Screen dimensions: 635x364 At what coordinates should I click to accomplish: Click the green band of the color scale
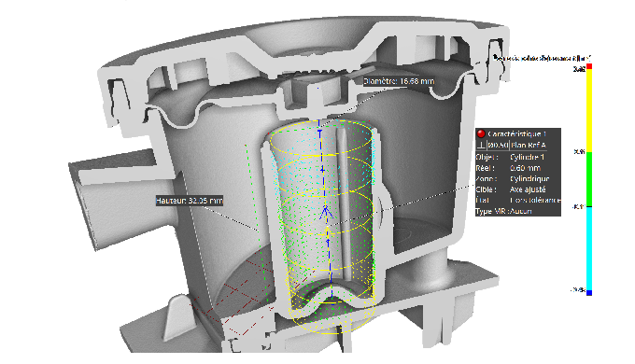click(589, 179)
